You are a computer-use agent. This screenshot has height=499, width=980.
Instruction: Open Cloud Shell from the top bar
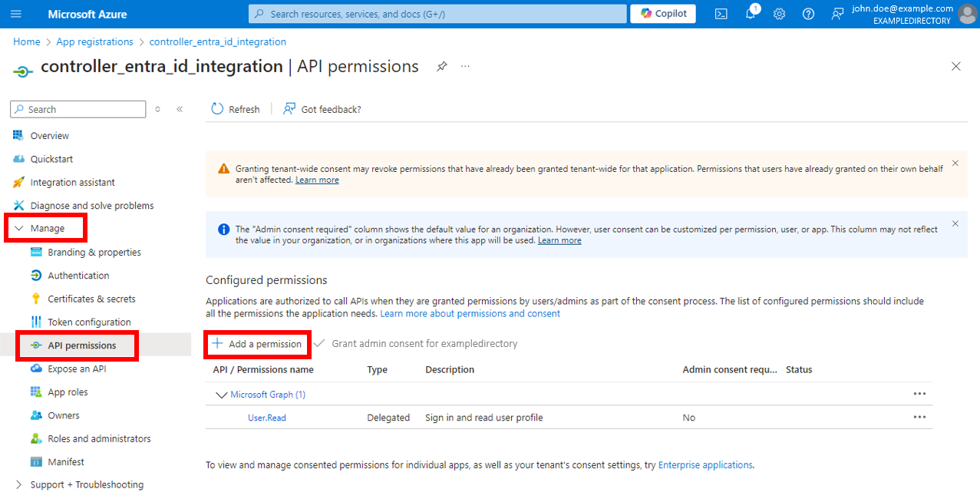(720, 13)
